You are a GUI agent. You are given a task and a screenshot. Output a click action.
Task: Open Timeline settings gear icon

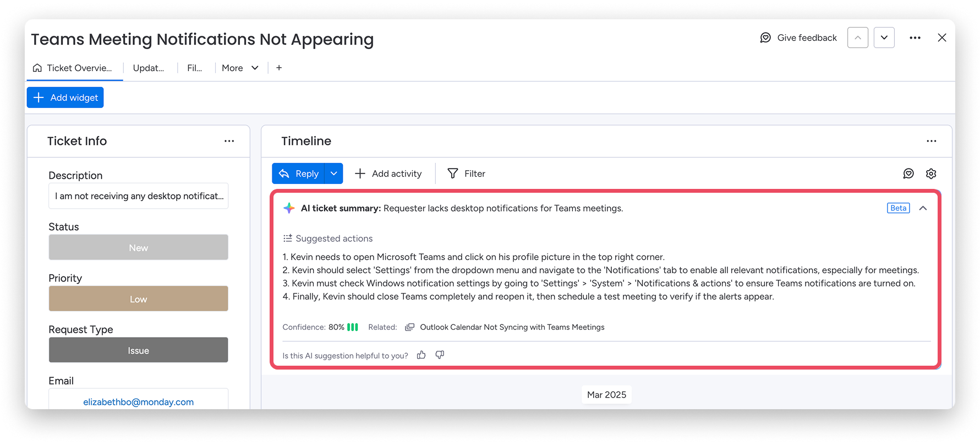click(x=931, y=173)
